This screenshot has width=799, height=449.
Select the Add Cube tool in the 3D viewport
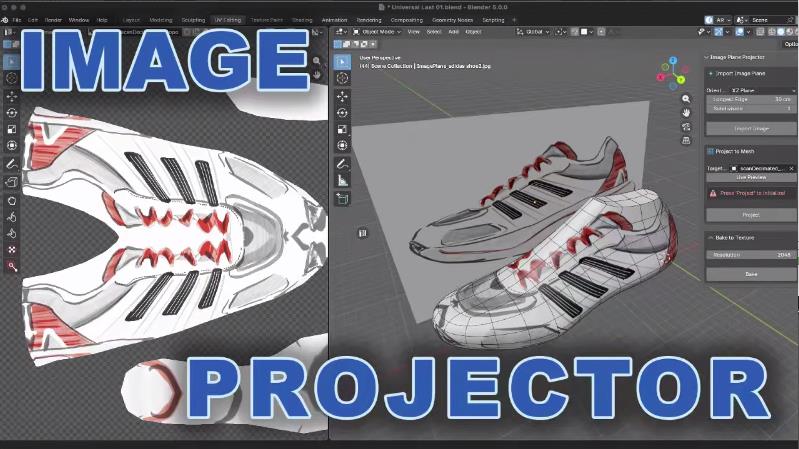(342, 199)
